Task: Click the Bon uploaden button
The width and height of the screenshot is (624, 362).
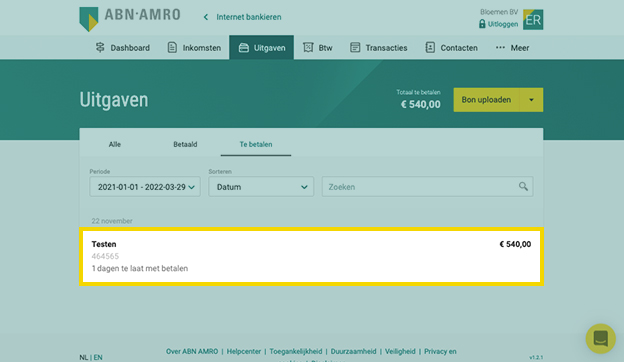Action: pyautogui.click(x=486, y=100)
